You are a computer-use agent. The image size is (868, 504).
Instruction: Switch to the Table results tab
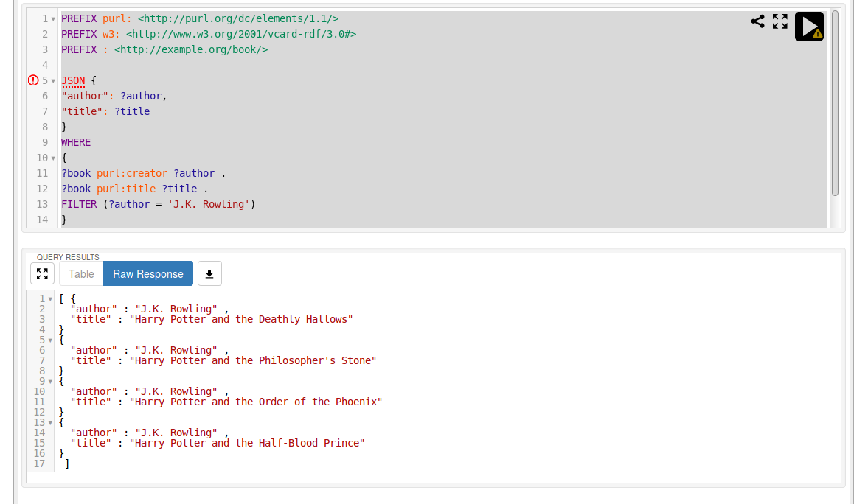point(81,274)
